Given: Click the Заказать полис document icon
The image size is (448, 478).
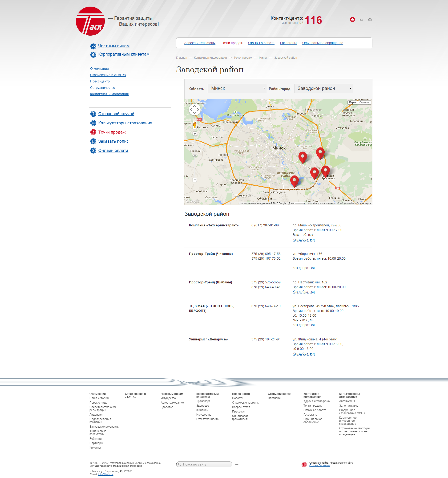Looking at the screenshot, I should pos(93,141).
